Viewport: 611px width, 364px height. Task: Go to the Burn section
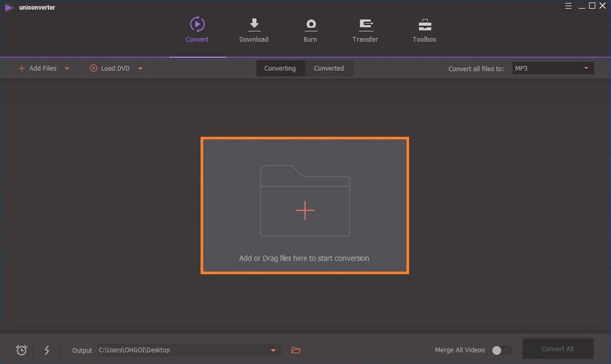(311, 30)
